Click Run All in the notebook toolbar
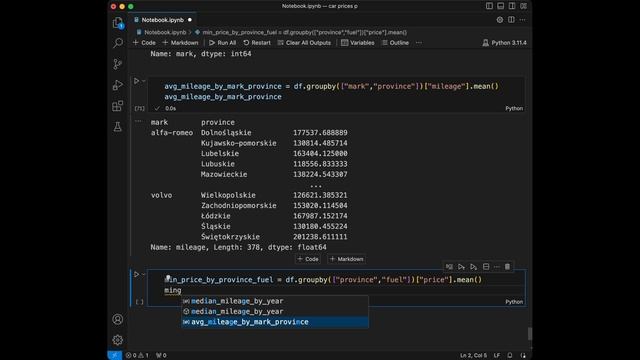This screenshot has width=640, height=360. pos(222,43)
